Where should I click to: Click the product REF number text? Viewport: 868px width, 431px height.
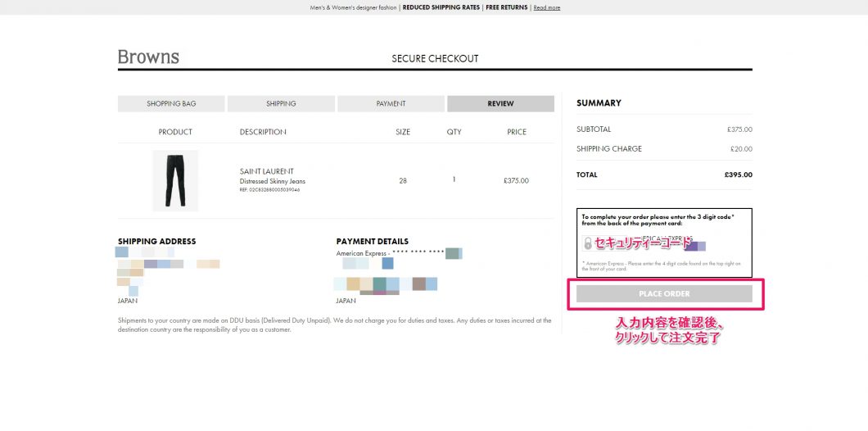tap(269, 190)
